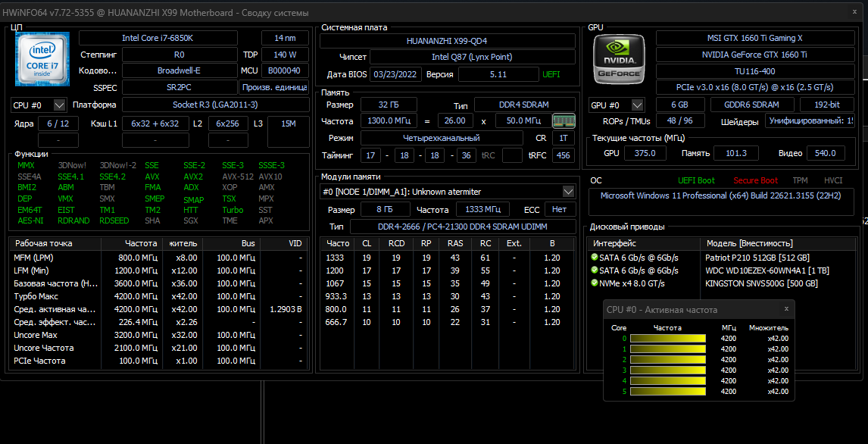Select the 'PCIe Частота' row
The width and height of the screenshot is (868, 444).
click(x=158, y=361)
